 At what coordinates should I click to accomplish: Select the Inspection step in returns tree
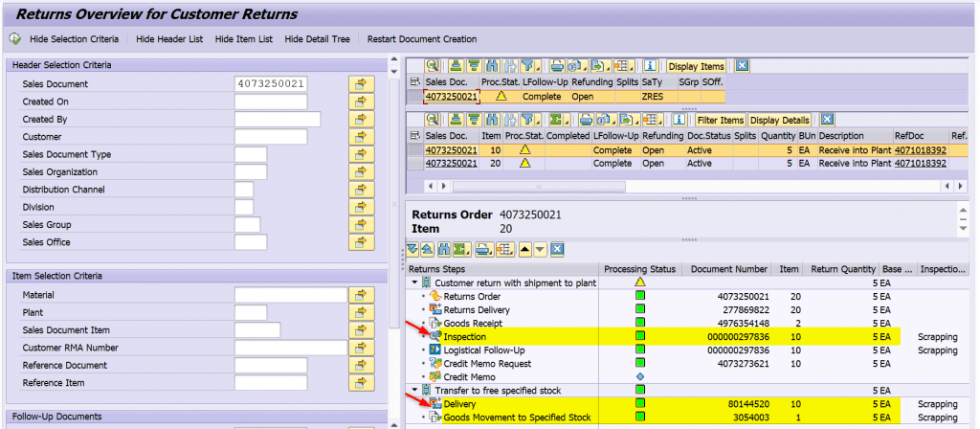click(x=464, y=336)
